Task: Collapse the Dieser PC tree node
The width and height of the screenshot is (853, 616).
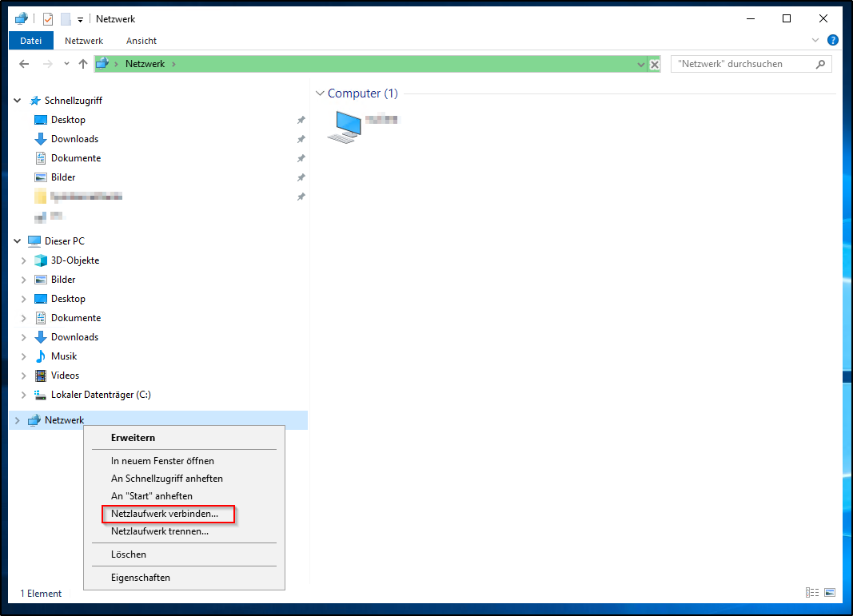Action: (x=17, y=241)
